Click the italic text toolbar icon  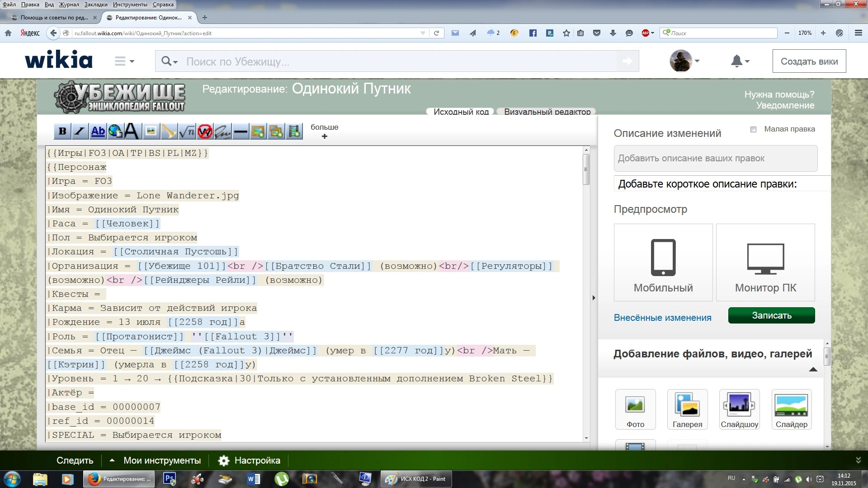(x=80, y=131)
